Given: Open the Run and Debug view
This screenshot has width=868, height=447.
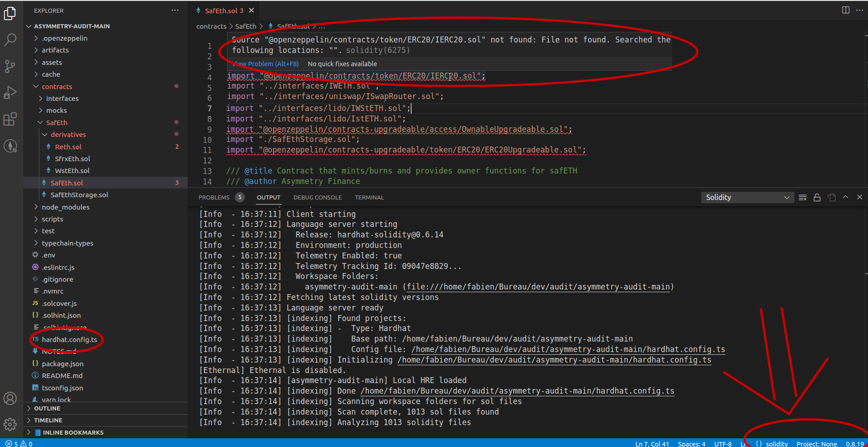Looking at the screenshot, I should pyautogui.click(x=10, y=92).
